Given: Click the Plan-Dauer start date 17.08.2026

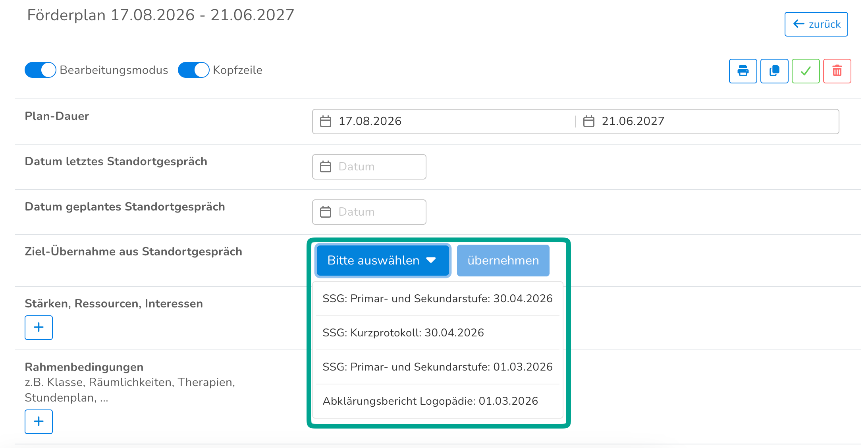Looking at the screenshot, I should (370, 121).
